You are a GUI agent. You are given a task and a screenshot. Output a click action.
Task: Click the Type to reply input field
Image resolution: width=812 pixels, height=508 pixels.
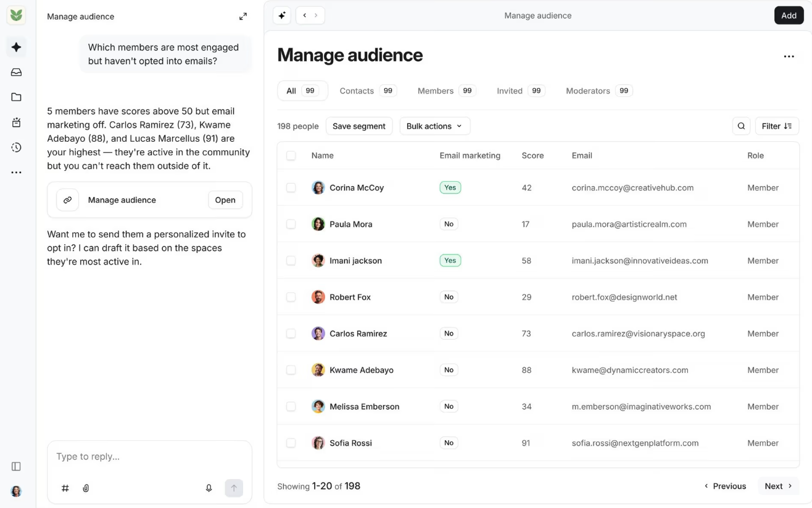(149, 457)
